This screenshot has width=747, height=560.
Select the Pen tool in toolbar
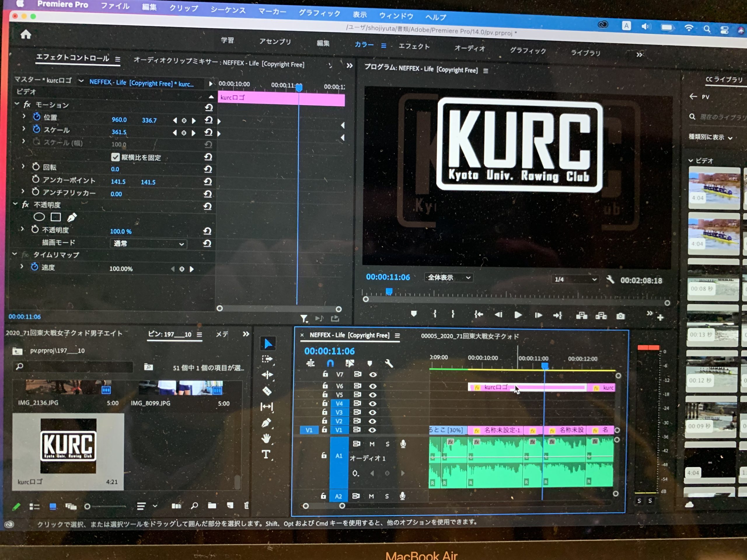click(266, 423)
